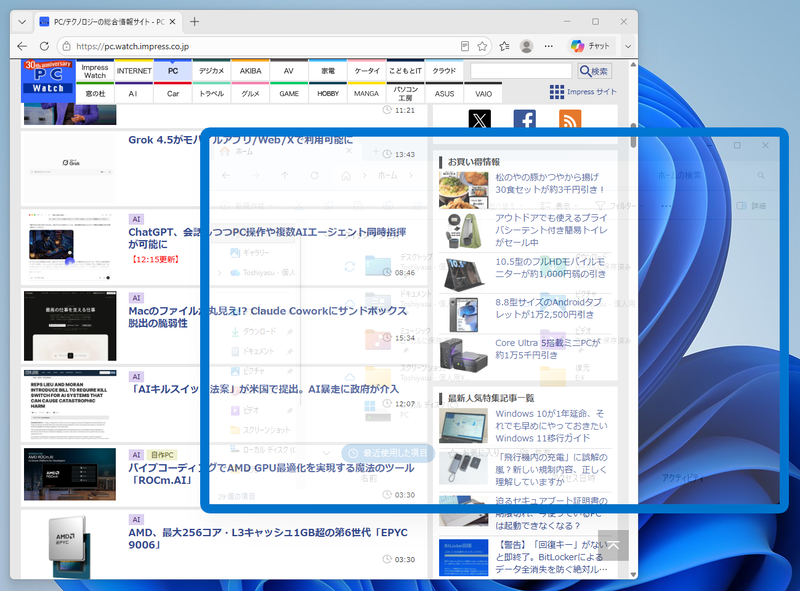Open the HOBBY nav tab
The height and width of the screenshot is (591, 800).
[x=328, y=93]
